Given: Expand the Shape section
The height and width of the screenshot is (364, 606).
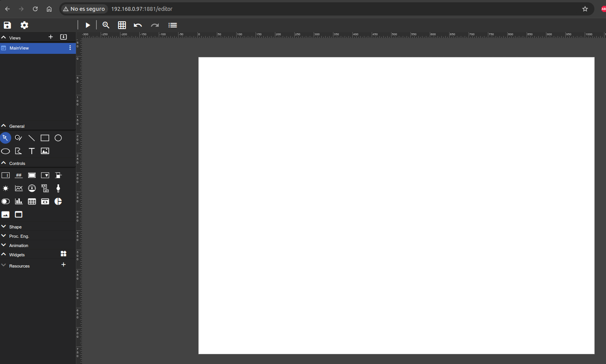Looking at the screenshot, I should (x=15, y=227).
